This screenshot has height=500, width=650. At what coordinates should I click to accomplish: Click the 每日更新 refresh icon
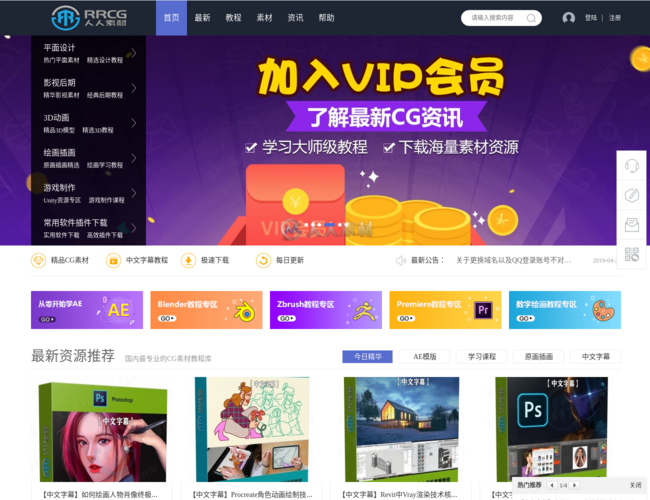[x=264, y=260]
